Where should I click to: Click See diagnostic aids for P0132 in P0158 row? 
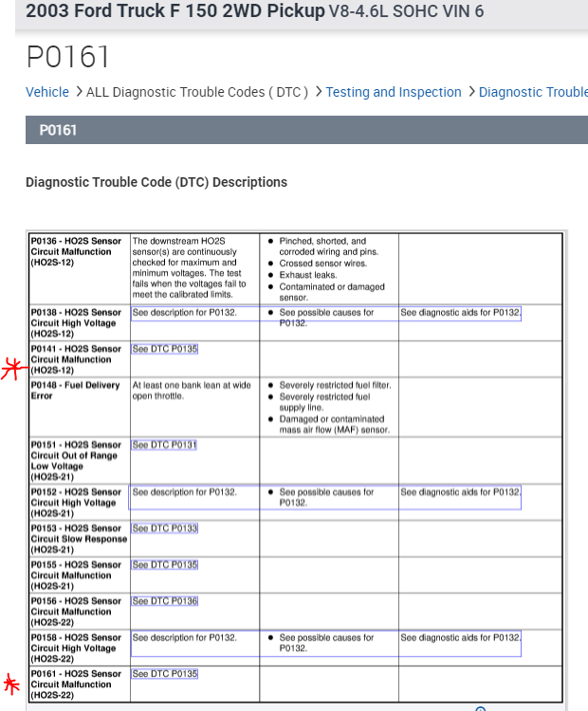[461, 638]
